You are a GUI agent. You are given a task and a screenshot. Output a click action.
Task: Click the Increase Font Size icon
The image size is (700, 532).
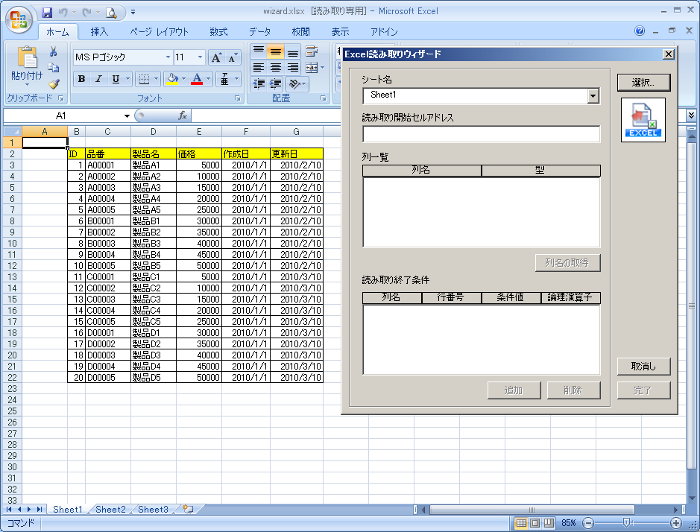[216, 58]
